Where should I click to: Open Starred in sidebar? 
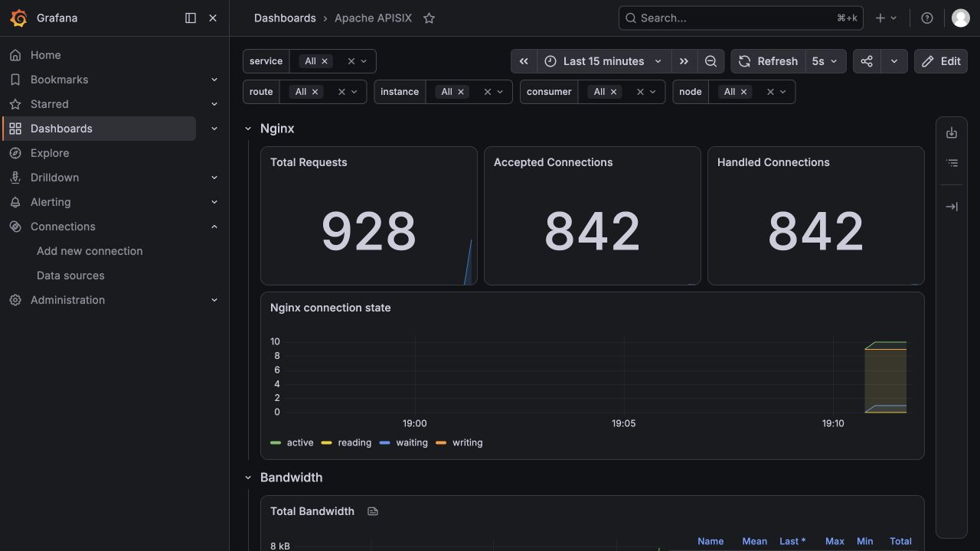[x=50, y=104]
